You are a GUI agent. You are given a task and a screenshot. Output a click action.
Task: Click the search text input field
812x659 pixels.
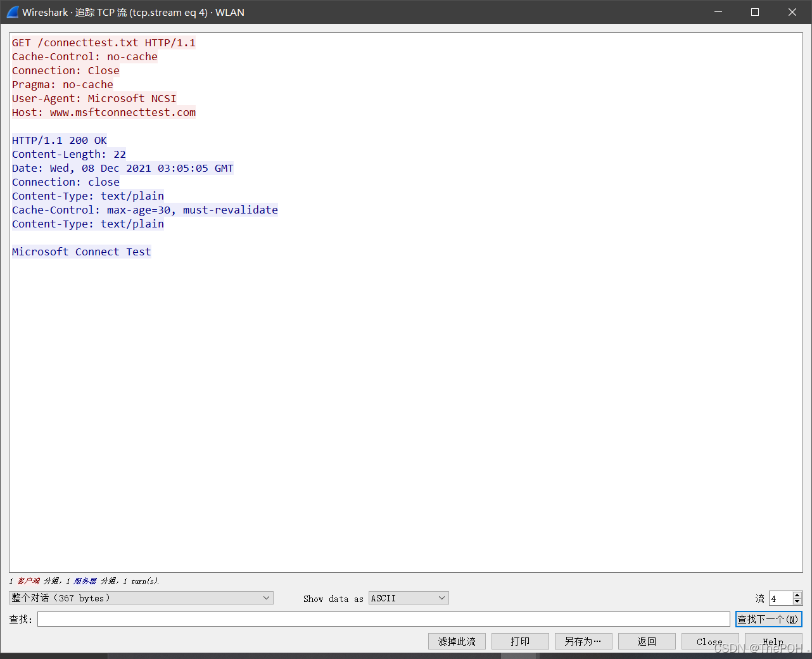pos(383,619)
